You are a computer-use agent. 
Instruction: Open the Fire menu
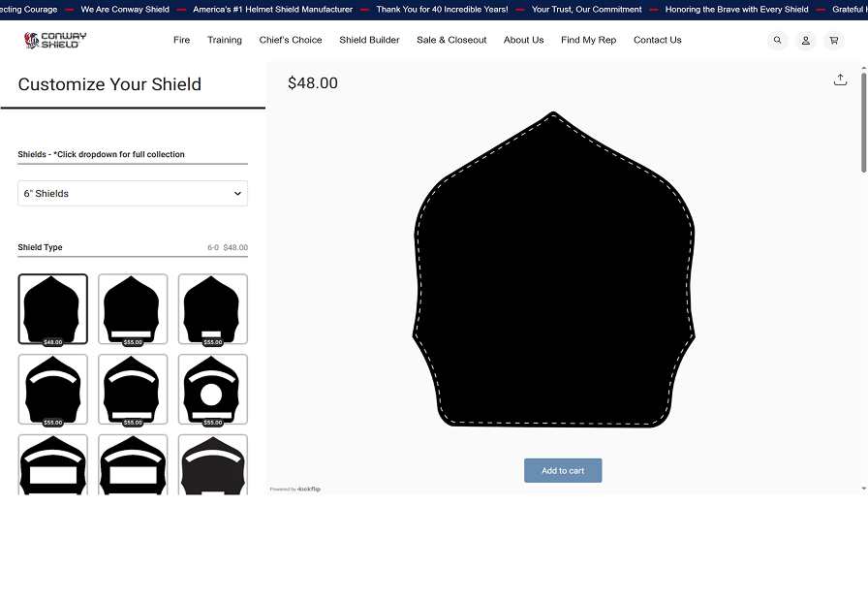click(x=182, y=41)
